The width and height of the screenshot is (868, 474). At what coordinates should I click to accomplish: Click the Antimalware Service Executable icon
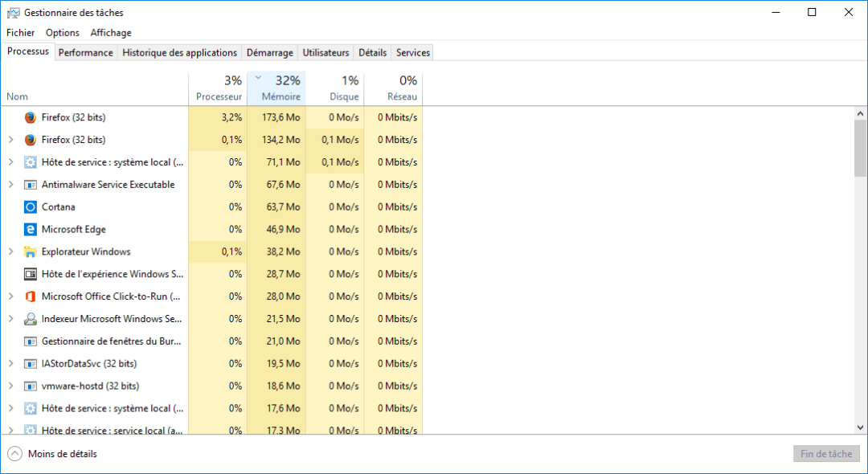coord(31,185)
